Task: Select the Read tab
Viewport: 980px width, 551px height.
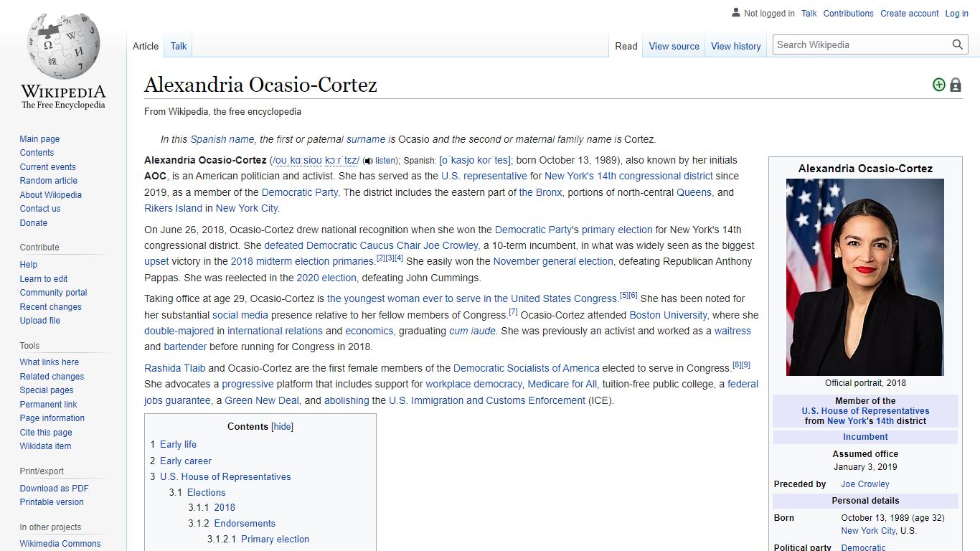Action: point(626,46)
